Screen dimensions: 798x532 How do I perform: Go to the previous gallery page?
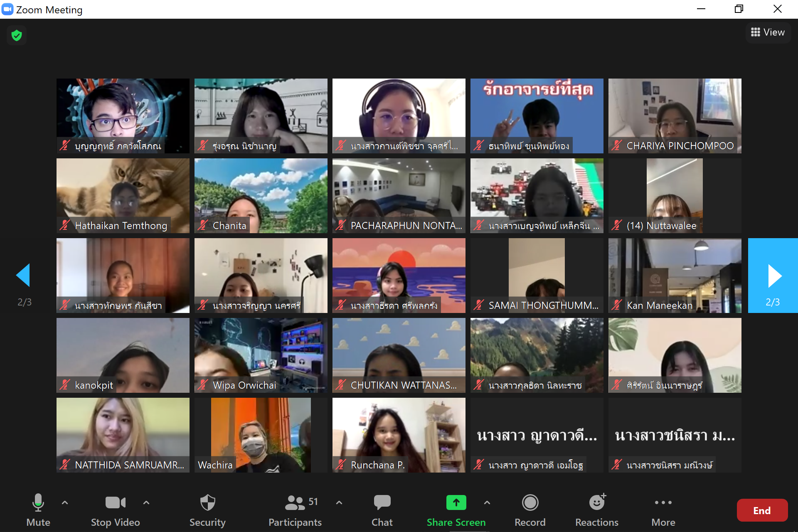click(24, 275)
